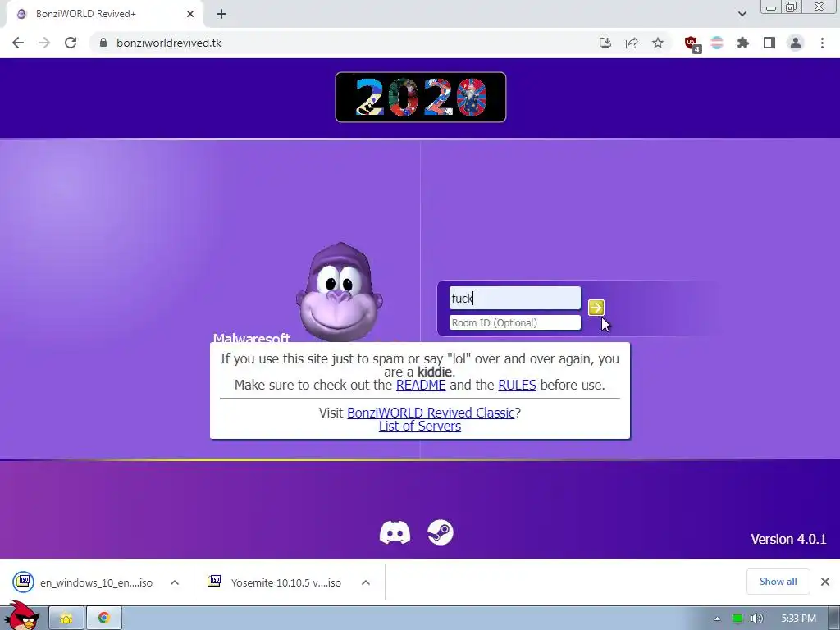840x630 pixels.
Task: Open the en_windows_10 iso download
Action: pos(83,582)
